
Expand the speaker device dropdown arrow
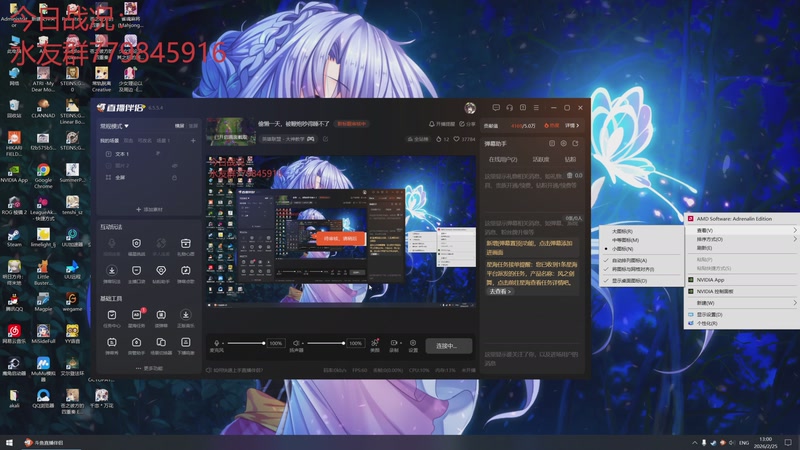tap(302, 343)
